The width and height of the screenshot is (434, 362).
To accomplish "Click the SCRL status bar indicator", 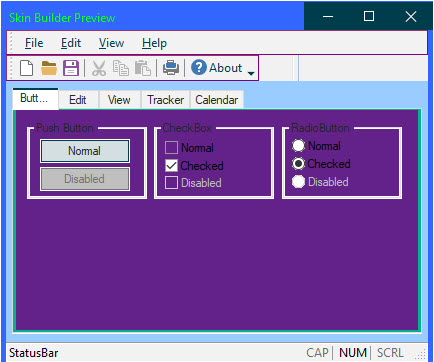I will point(390,353).
